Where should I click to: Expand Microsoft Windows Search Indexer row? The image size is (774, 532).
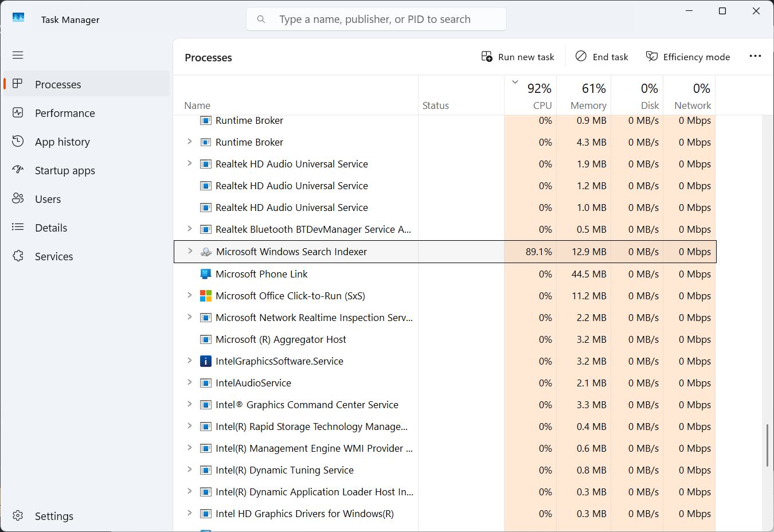tap(190, 251)
